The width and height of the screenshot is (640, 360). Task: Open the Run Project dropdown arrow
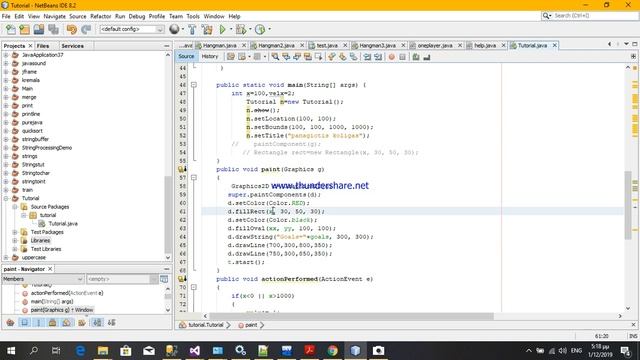(231, 29)
